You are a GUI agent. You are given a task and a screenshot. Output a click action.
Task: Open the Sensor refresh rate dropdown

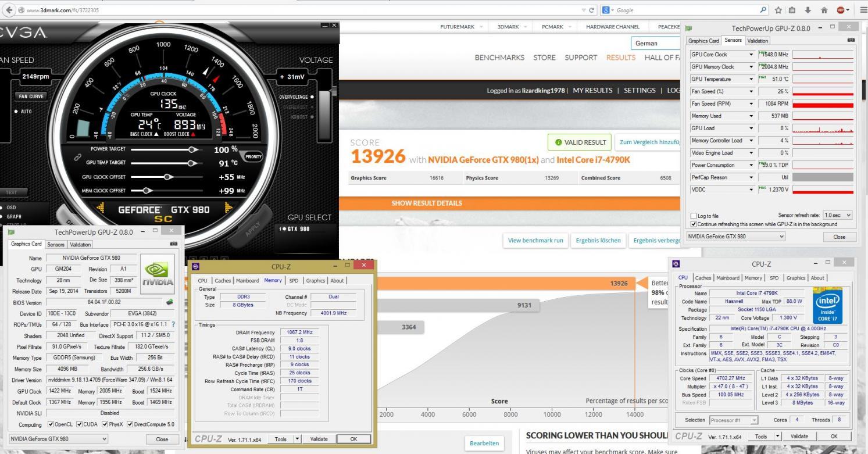838,216
